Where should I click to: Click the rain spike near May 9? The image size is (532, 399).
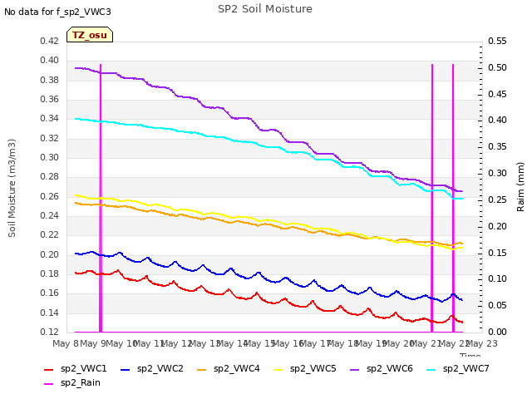101,198
